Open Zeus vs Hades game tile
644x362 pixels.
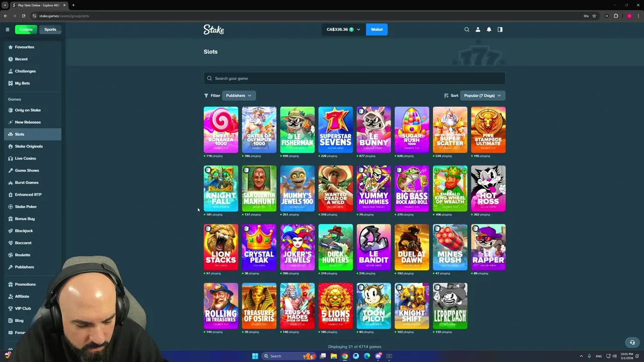297,306
